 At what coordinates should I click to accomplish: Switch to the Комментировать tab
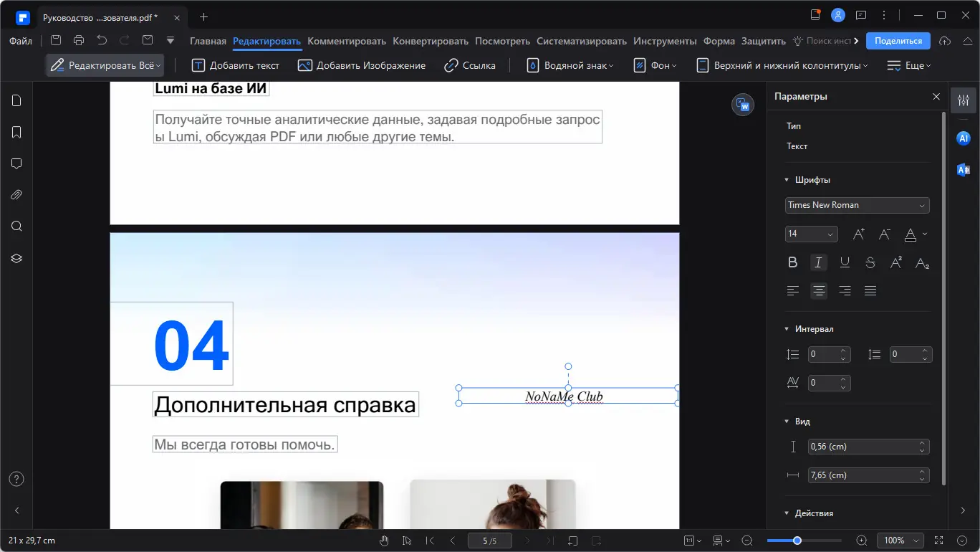pyautogui.click(x=347, y=41)
